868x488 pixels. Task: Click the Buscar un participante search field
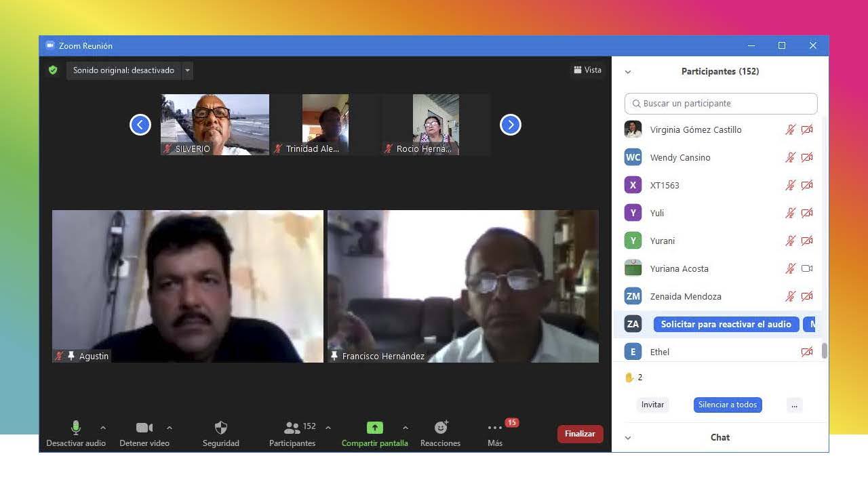pos(721,104)
